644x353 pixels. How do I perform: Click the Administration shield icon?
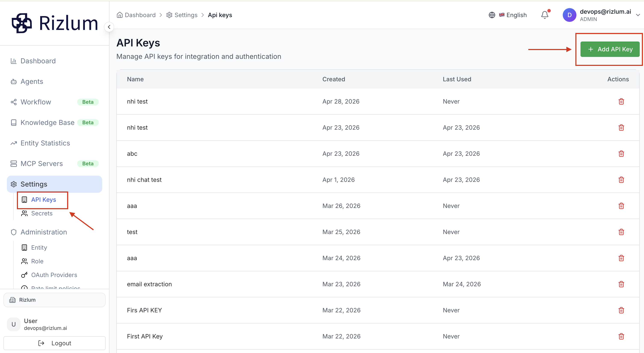pyautogui.click(x=13, y=232)
